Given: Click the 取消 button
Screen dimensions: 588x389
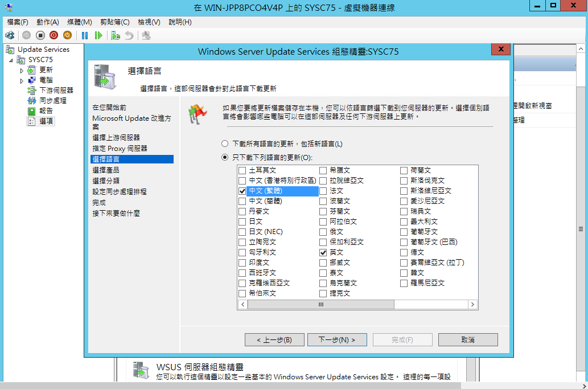Looking at the screenshot, I should pos(468,340).
